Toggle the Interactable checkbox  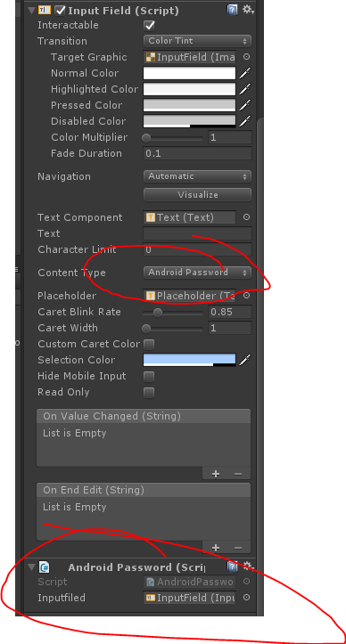click(x=149, y=26)
